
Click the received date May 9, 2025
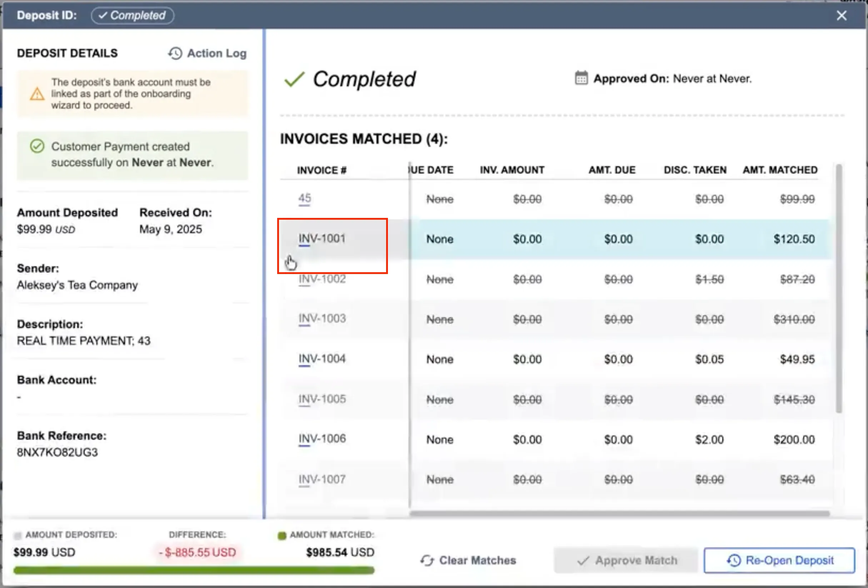[x=171, y=229]
